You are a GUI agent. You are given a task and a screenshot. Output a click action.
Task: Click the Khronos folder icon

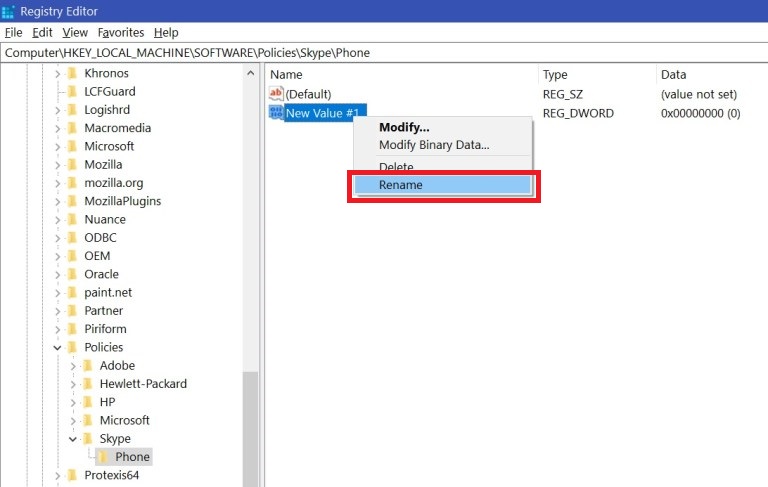pos(72,73)
